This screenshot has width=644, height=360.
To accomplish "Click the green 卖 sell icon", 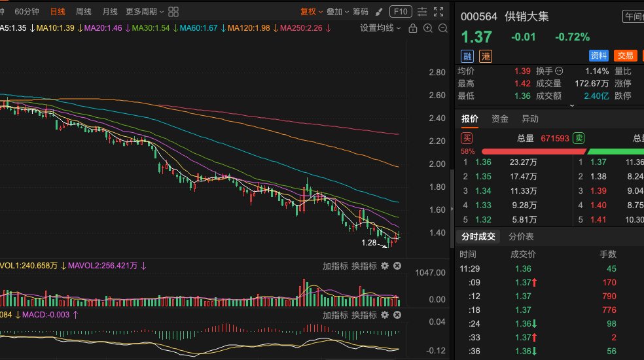I will [579, 138].
